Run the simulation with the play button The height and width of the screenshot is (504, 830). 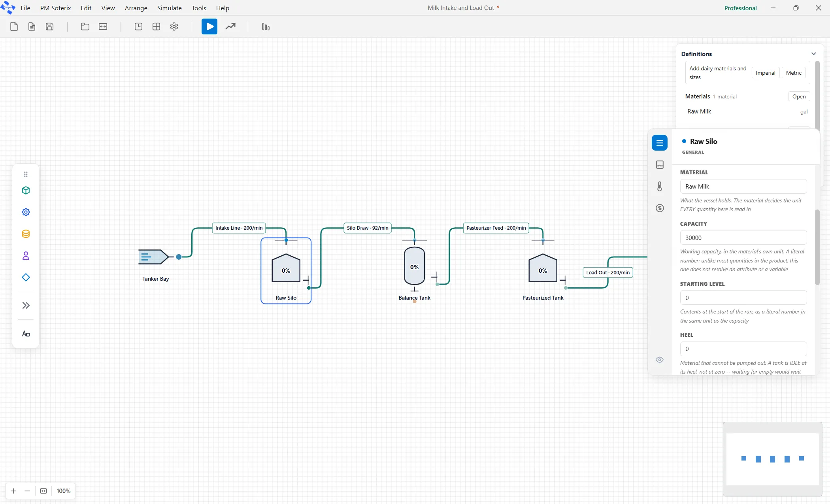click(209, 26)
